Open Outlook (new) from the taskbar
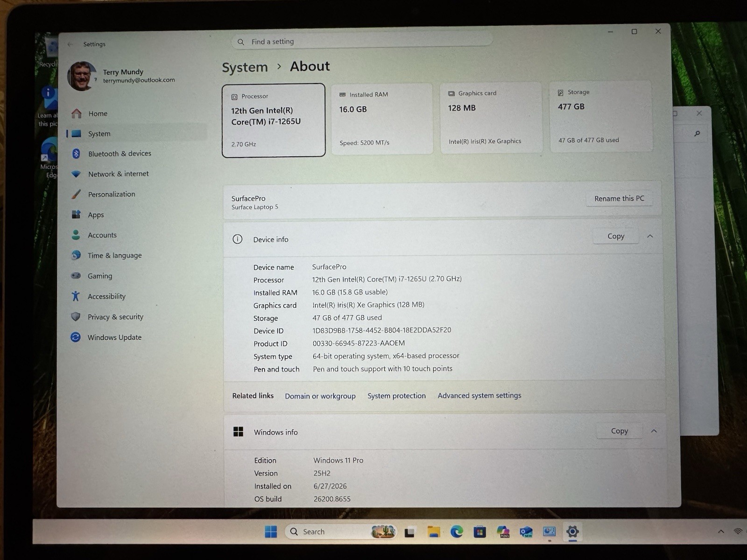 click(526, 532)
